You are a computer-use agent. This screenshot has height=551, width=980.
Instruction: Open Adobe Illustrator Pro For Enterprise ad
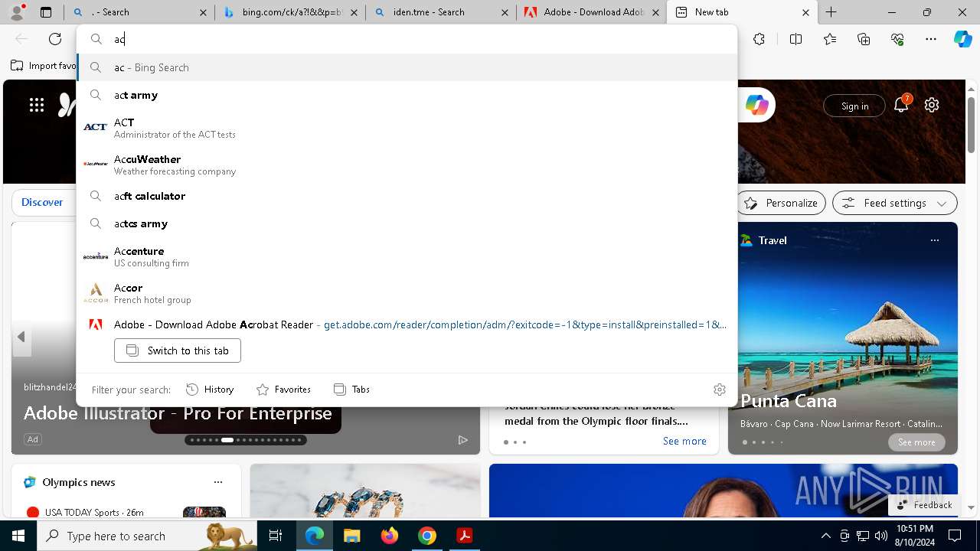tap(178, 413)
